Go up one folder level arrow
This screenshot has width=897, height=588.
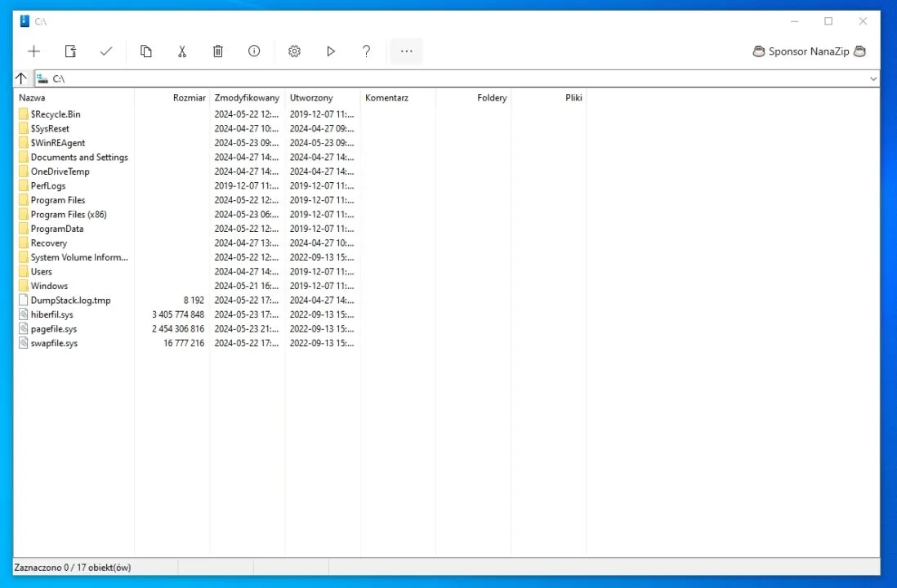point(22,78)
